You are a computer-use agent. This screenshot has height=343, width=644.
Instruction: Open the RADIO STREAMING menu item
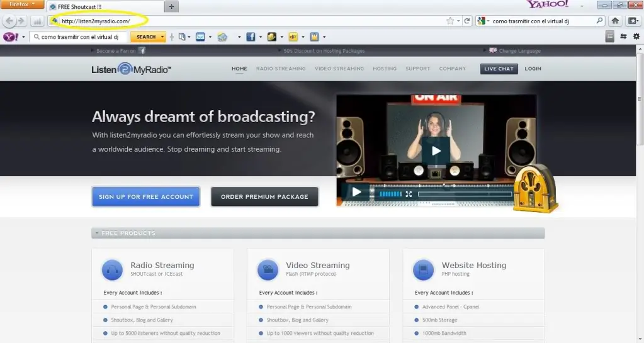[281, 69]
